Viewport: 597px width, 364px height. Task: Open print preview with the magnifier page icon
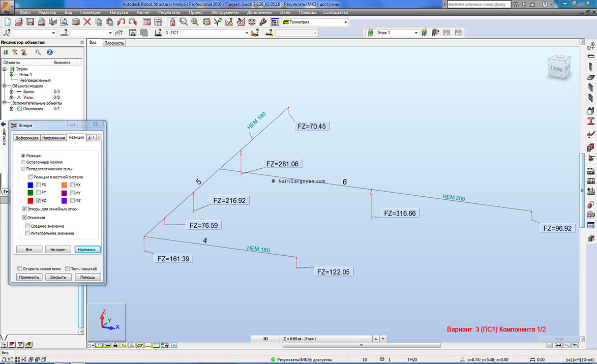(64, 22)
